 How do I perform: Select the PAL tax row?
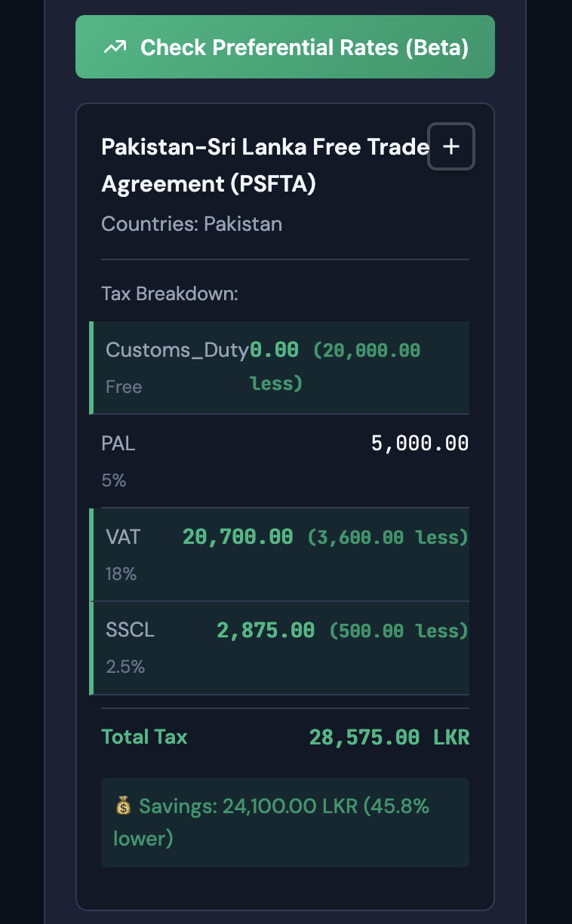coord(285,461)
